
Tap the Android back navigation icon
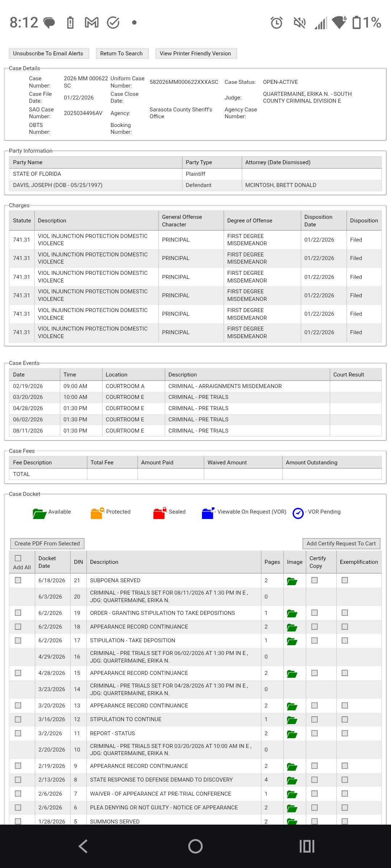pos(83,846)
